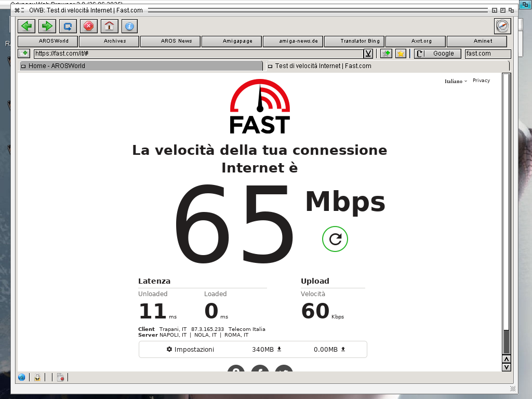The image size is (532, 399).
Task: Click the 340MB downloaded amount
Action: [262, 350]
